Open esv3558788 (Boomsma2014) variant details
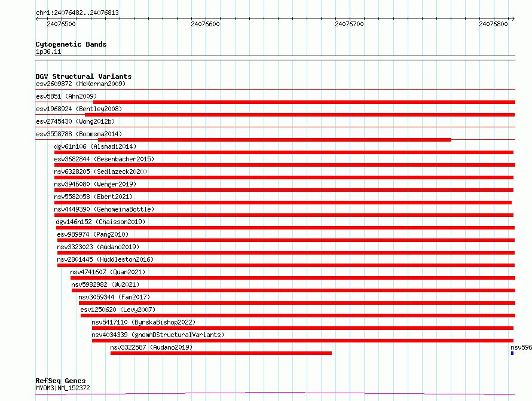 pos(79,134)
